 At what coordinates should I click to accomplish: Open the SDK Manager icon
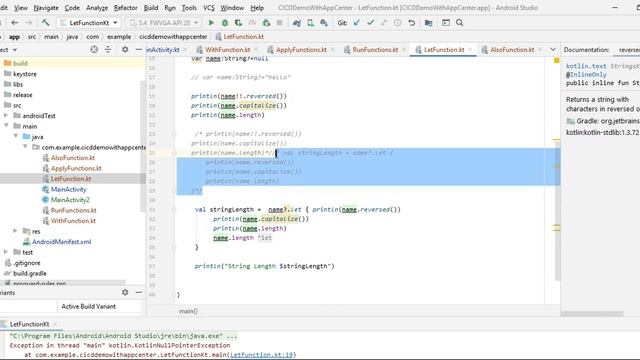coord(324,23)
